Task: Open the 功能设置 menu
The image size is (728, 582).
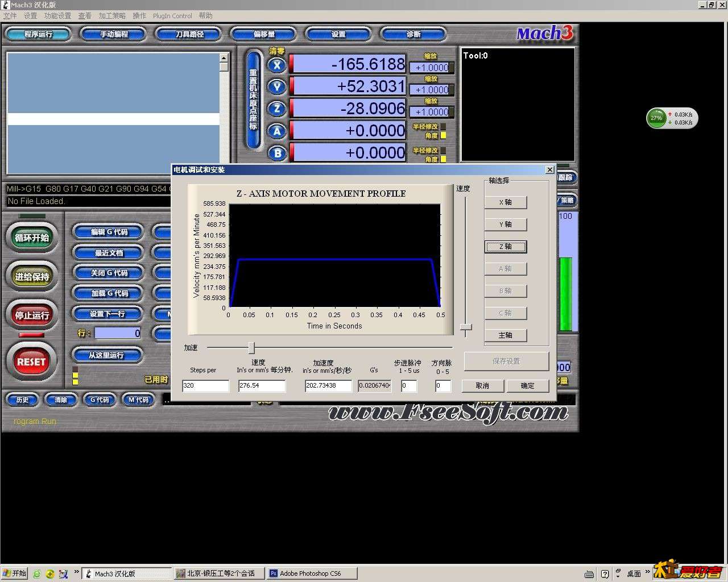Action: pyautogui.click(x=58, y=16)
